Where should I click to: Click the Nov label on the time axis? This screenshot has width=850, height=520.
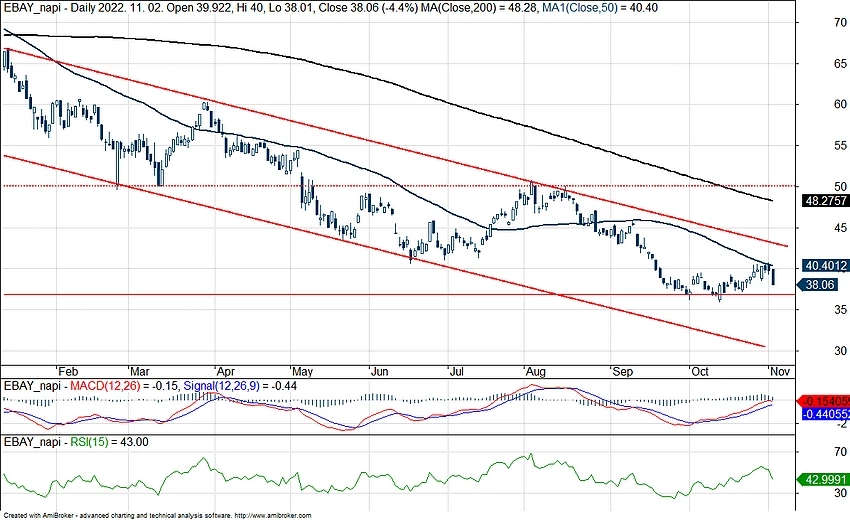[780, 371]
